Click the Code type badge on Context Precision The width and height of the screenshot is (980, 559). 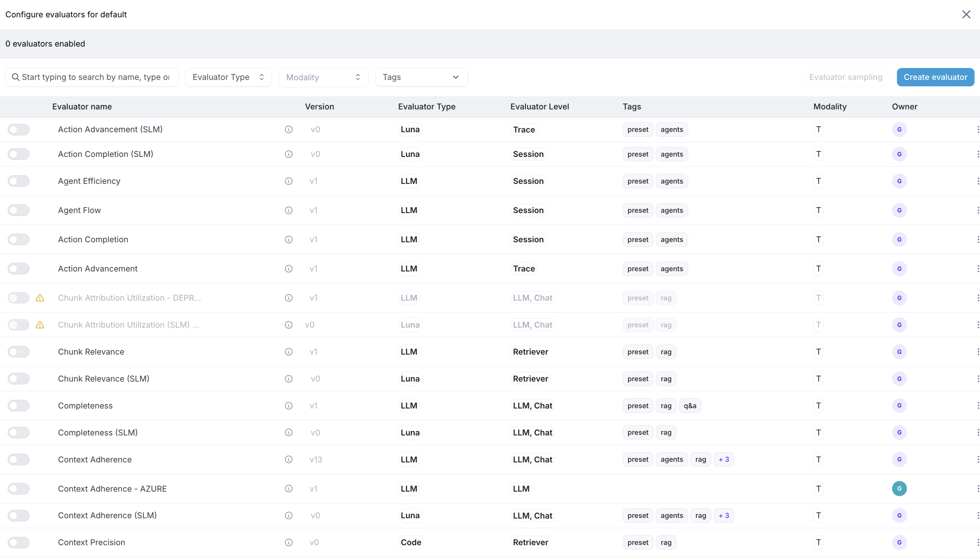click(x=410, y=542)
